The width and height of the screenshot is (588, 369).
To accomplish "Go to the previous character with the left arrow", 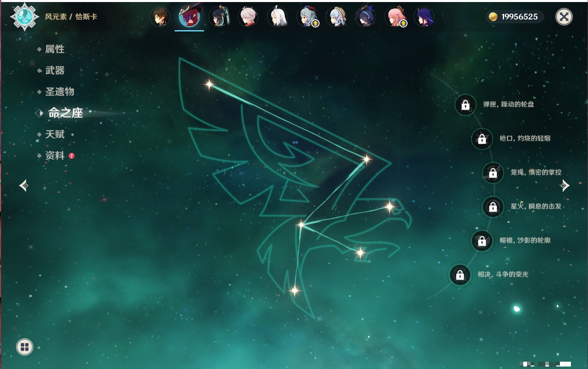I will [x=24, y=186].
